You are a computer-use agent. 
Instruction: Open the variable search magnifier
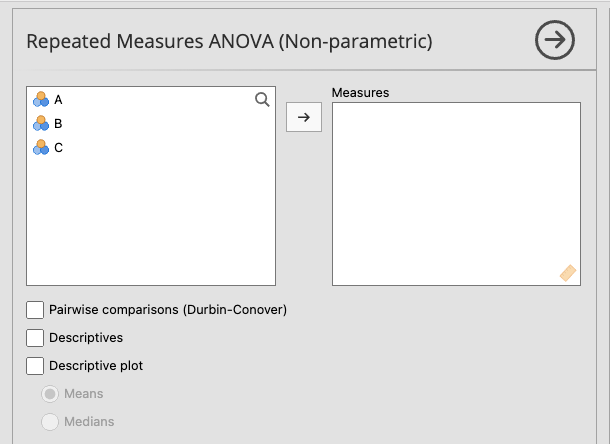pyautogui.click(x=262, y=99)
